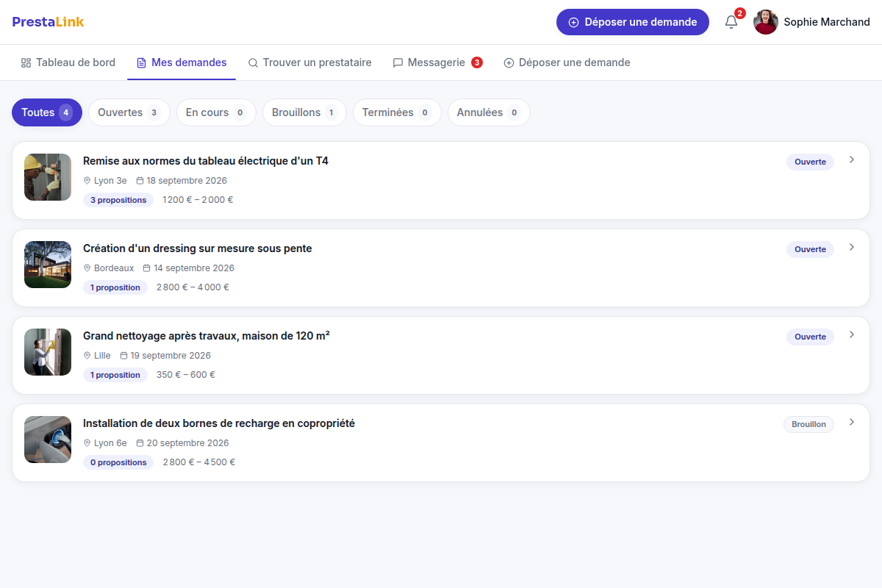Open the bornes de recharge request thumbnail
Image resolution: width=882 pixels, height=588 pixels.
(48, 440)
